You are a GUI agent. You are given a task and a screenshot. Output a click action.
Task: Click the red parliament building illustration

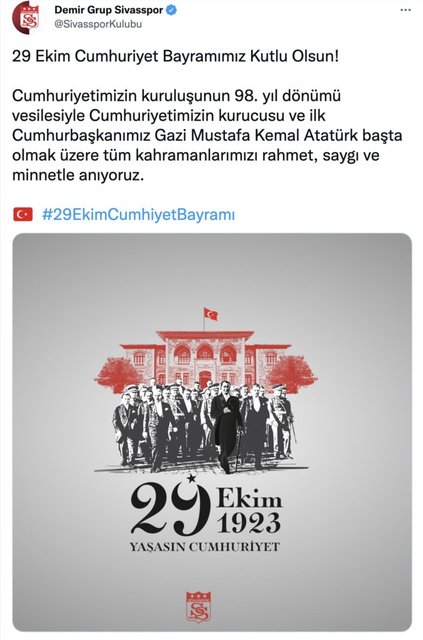point(205,358)
